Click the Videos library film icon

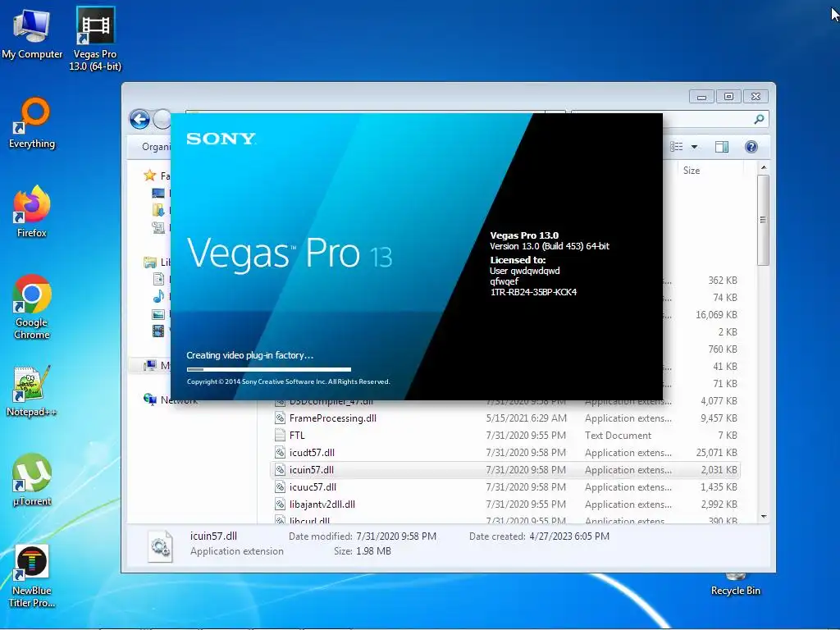(x=158, y=331)
